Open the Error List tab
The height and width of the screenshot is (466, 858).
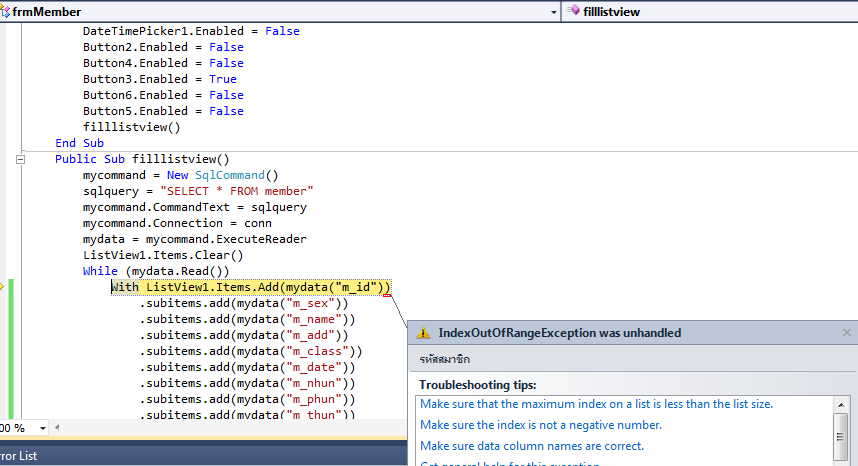pyautogui.click(x=18, y=456)
